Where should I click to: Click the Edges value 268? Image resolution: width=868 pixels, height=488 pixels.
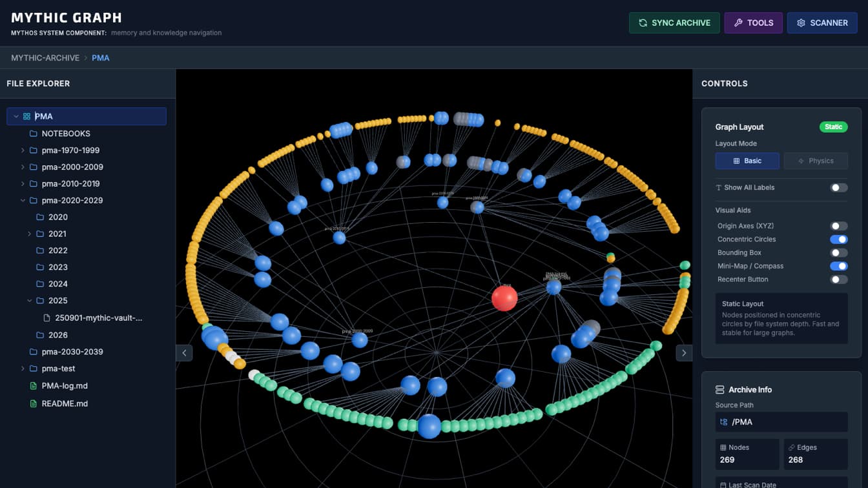tap(796, 460)
